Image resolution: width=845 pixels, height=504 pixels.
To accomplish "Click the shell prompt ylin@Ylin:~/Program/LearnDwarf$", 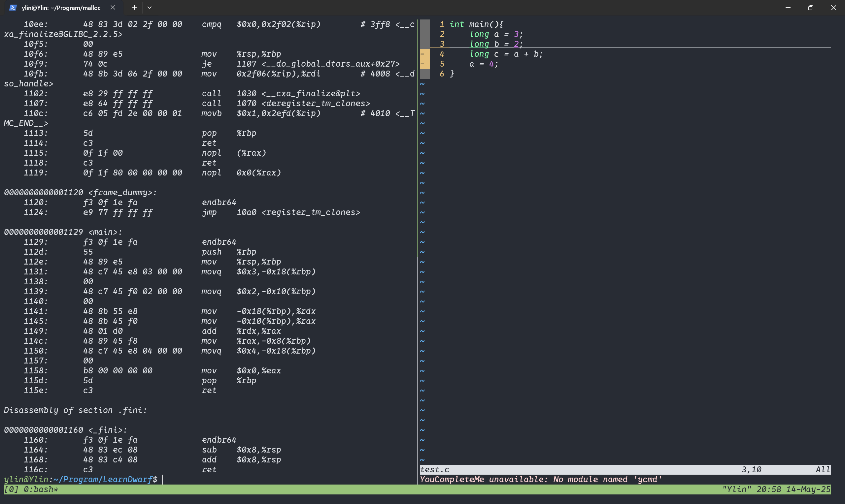I will coord(81,479).
